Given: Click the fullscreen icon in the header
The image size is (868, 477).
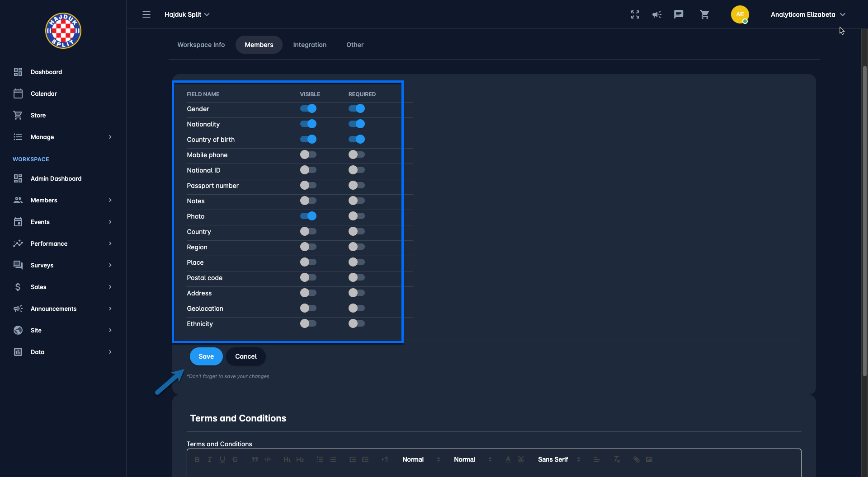Looking at the screenshot, I should click(635, 14).
